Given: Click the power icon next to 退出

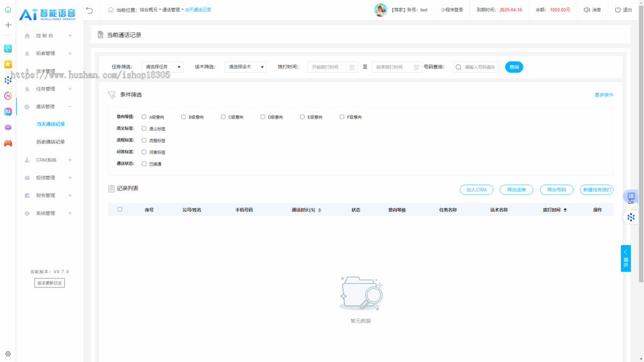Looking at the screenshot, I should [x=618, y=10].
